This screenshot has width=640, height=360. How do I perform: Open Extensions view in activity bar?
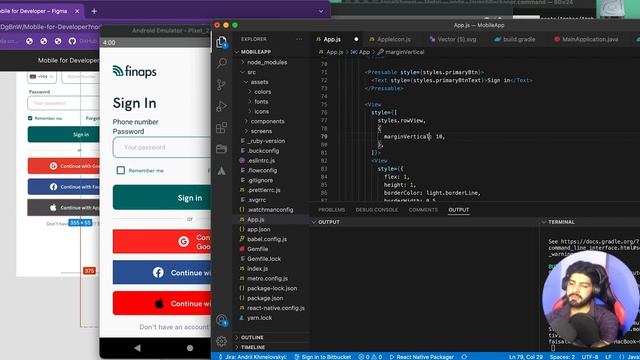[x=221, y=128]
